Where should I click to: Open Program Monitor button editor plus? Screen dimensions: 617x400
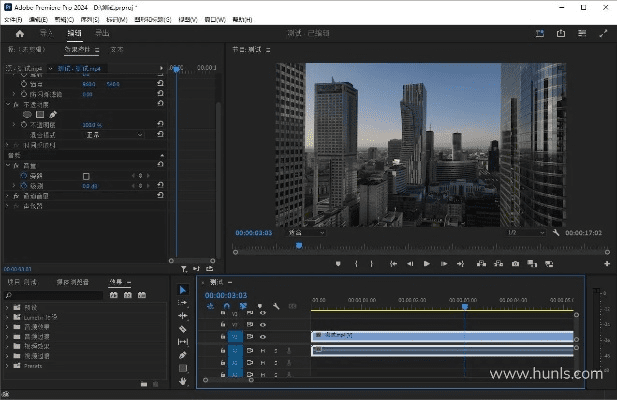point(607,264)
